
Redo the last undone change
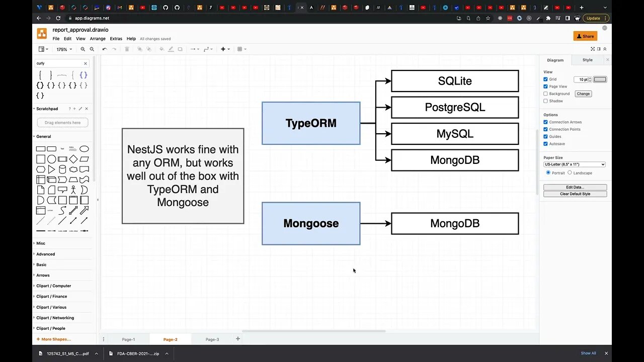pos(114,49)
